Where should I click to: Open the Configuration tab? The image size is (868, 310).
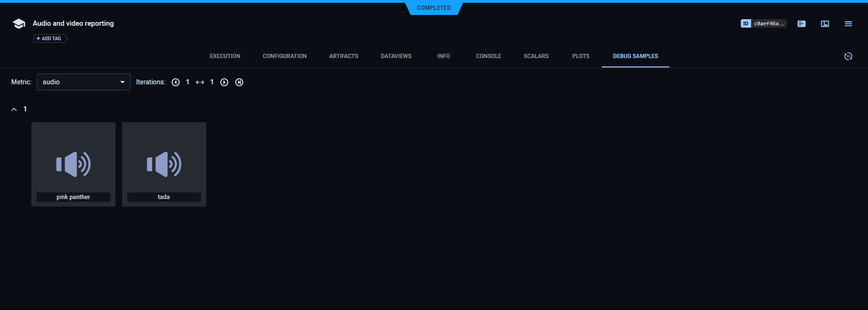(x=284, y=56)
